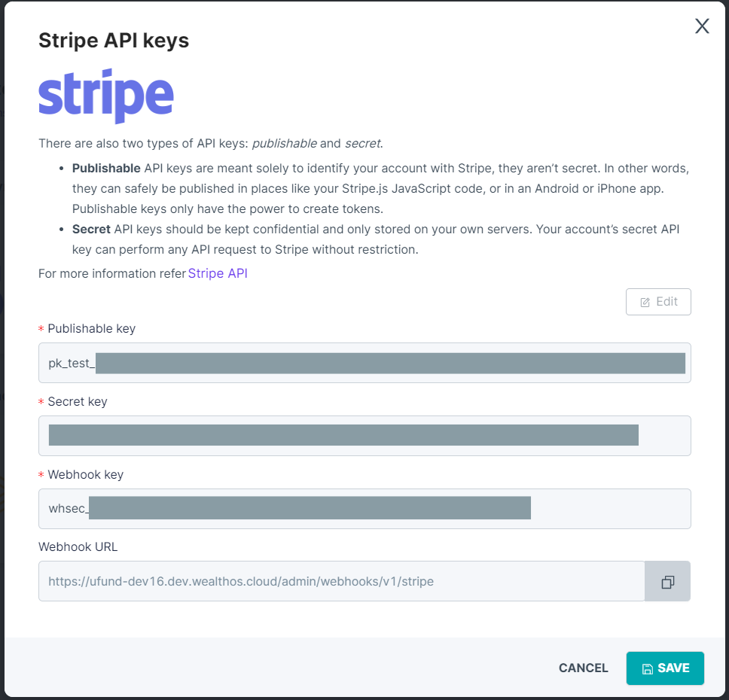729x700 pixels.
Task: Click the Webhook URL label
Action: 78,546
